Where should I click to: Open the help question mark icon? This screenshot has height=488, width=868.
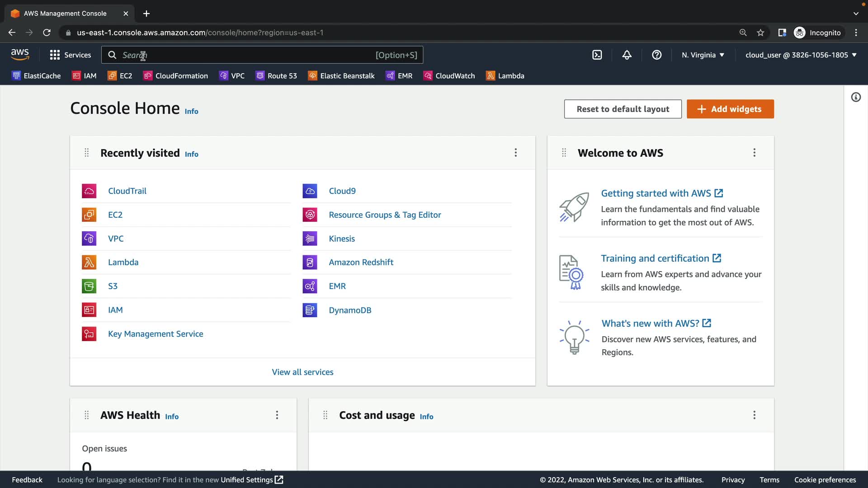(x=656, y=55)
